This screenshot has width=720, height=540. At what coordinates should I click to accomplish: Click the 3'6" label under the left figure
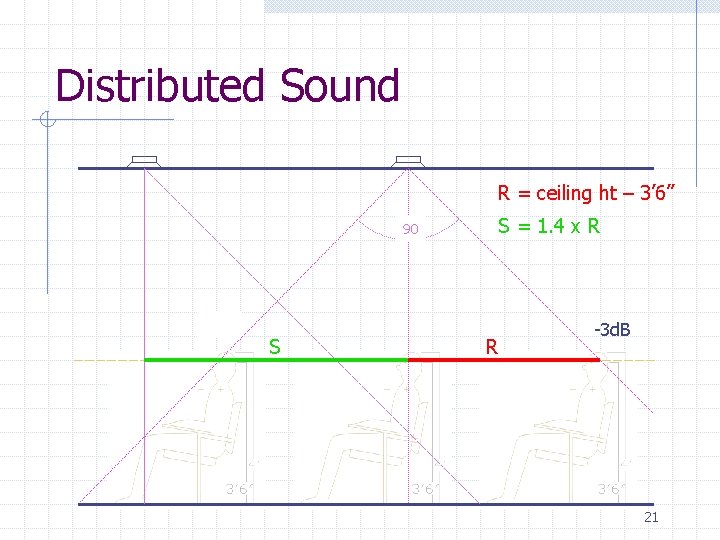click(239, 489)
